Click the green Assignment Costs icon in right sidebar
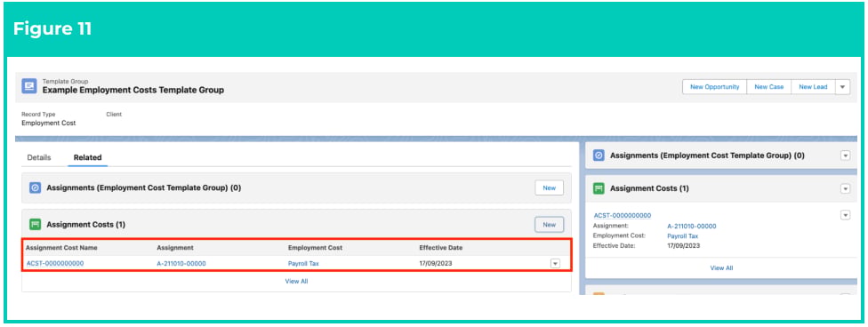The height and width of the screenshot is (327, 868). pos(599,188)
